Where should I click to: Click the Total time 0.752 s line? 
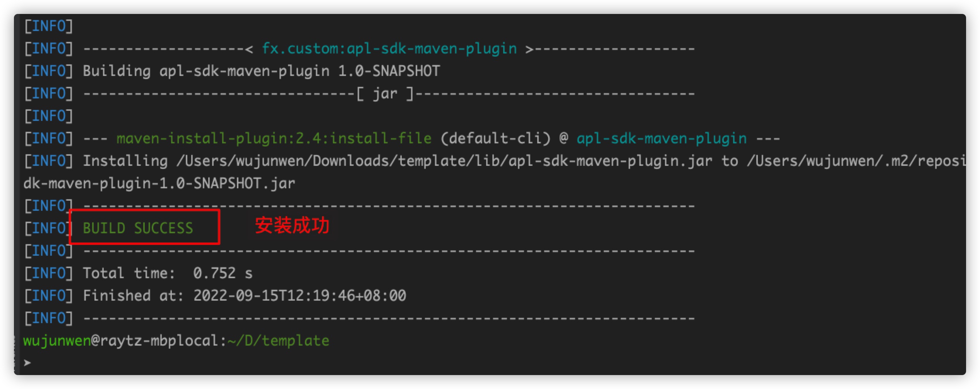pyautogui.click(x=167, y=274)
